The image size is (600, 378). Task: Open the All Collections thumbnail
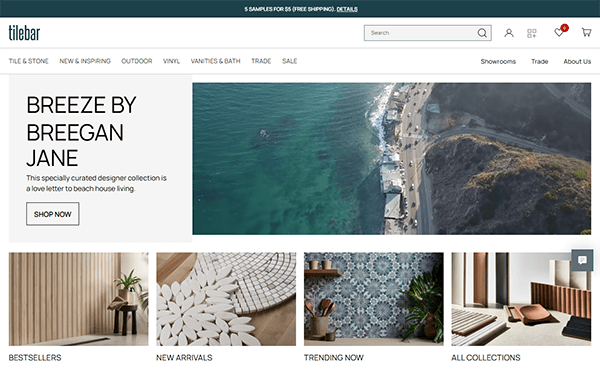(x=521, y=299)
